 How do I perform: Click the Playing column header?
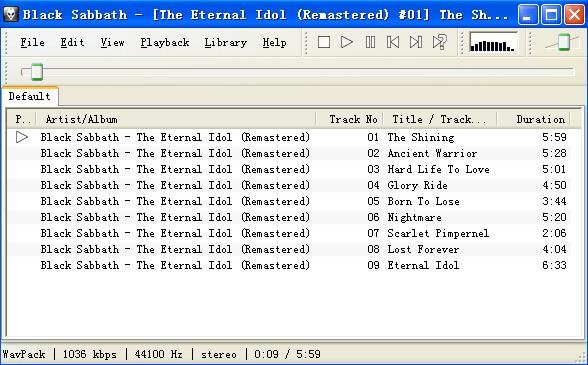(x=21, y=119)
